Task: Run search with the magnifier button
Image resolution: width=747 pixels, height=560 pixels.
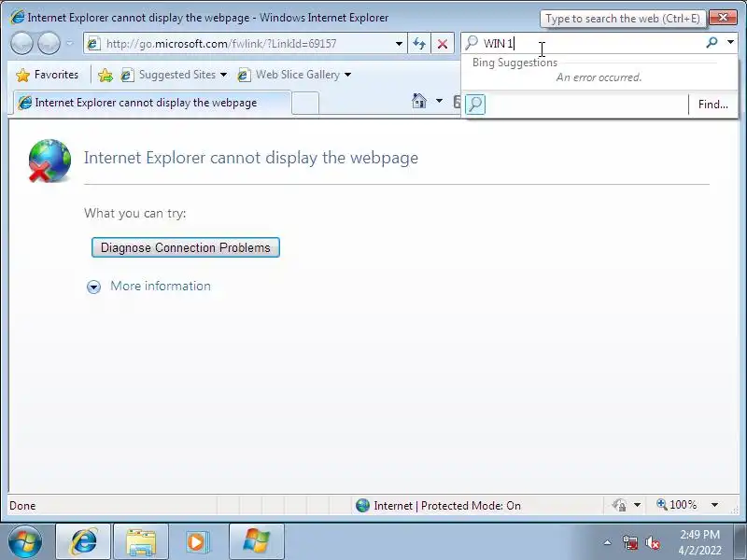Action: pos(712,43)
